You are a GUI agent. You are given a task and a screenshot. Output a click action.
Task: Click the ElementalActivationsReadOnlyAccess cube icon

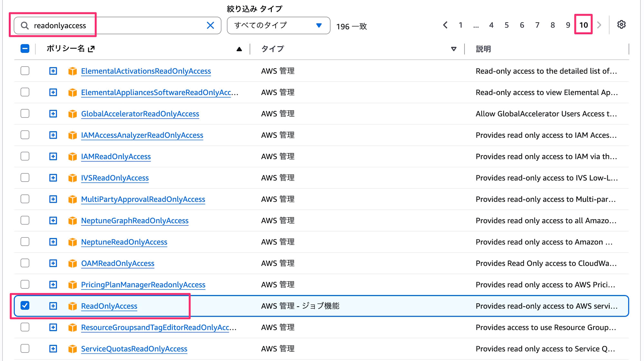pos(72,71)
